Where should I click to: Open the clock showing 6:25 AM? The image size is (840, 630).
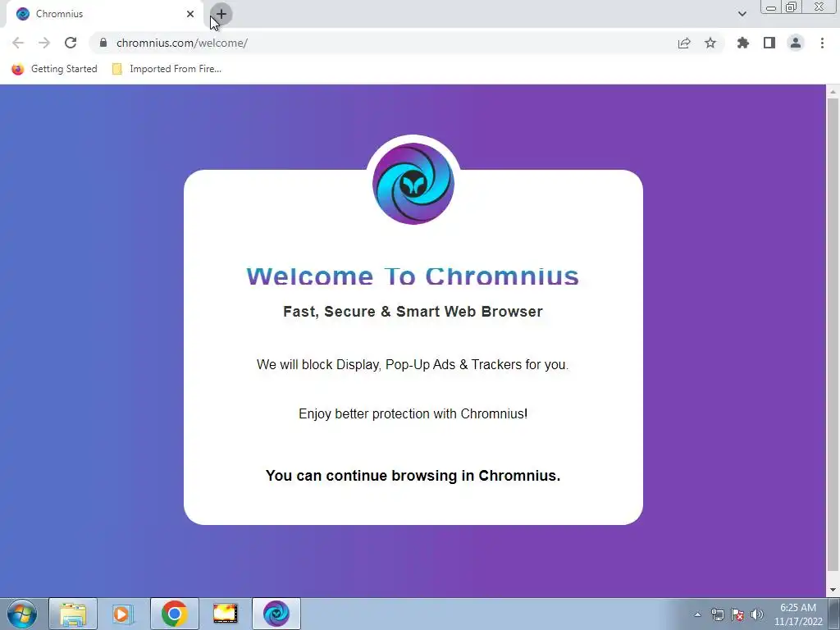coord(798,614)
